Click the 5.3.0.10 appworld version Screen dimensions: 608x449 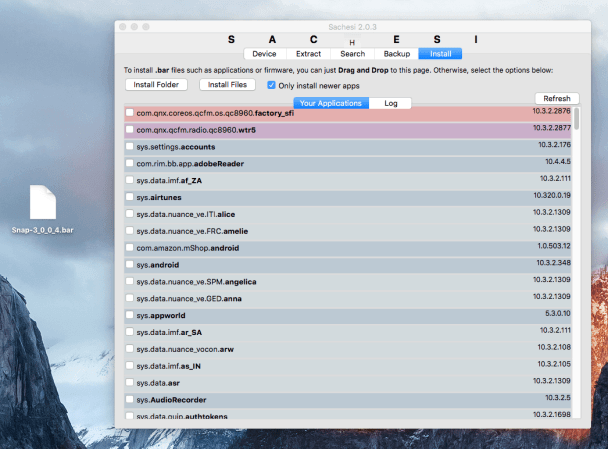click(558, 313)
